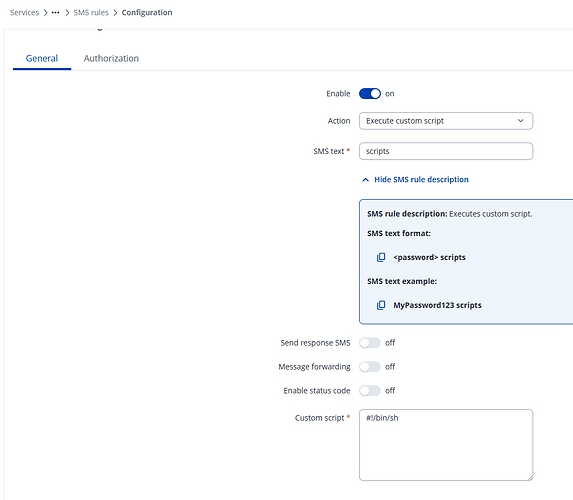Copy the MyPassword123 scripts example

click(x=381, y=305)
